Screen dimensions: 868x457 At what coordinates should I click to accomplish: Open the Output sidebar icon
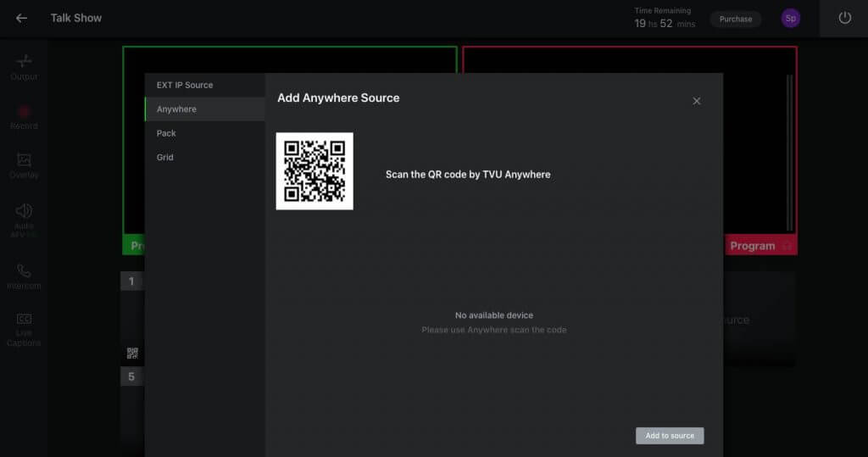click(x=24, y=67)
